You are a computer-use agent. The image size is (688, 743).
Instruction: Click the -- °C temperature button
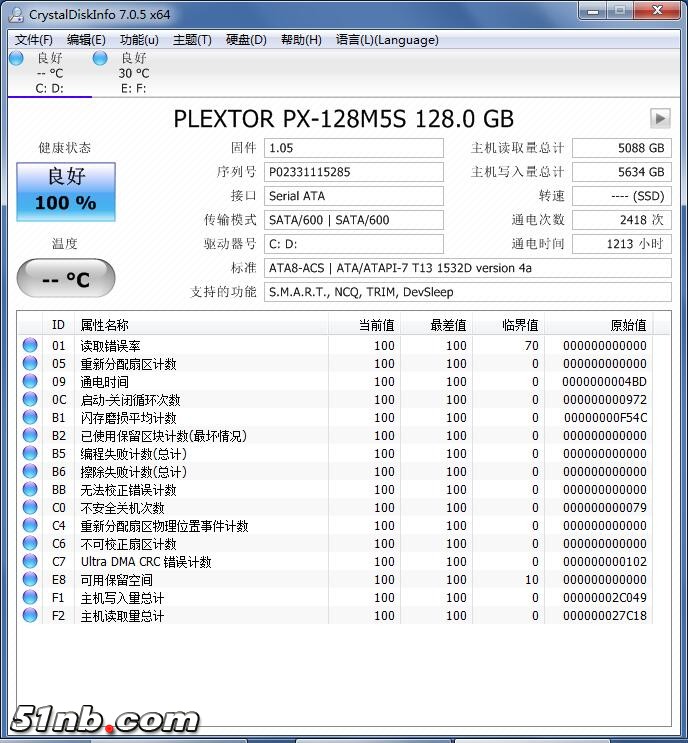(x=66, y=279)
